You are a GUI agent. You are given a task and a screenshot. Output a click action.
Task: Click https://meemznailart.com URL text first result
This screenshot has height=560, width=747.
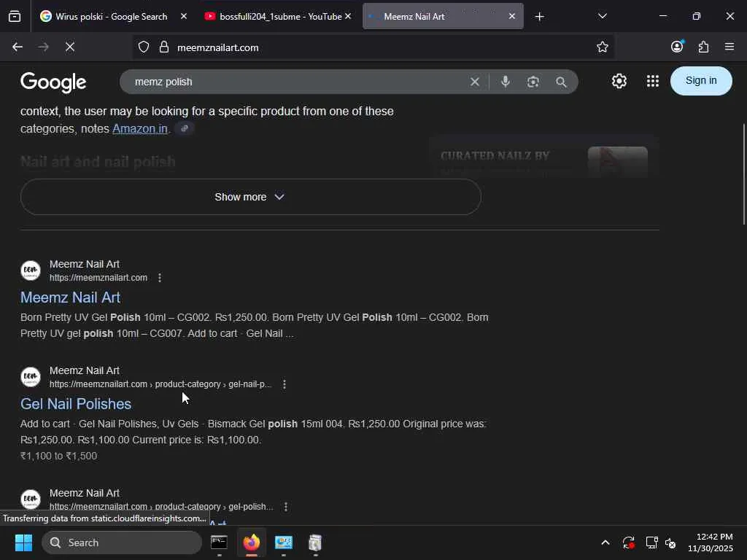click(98, 278)
